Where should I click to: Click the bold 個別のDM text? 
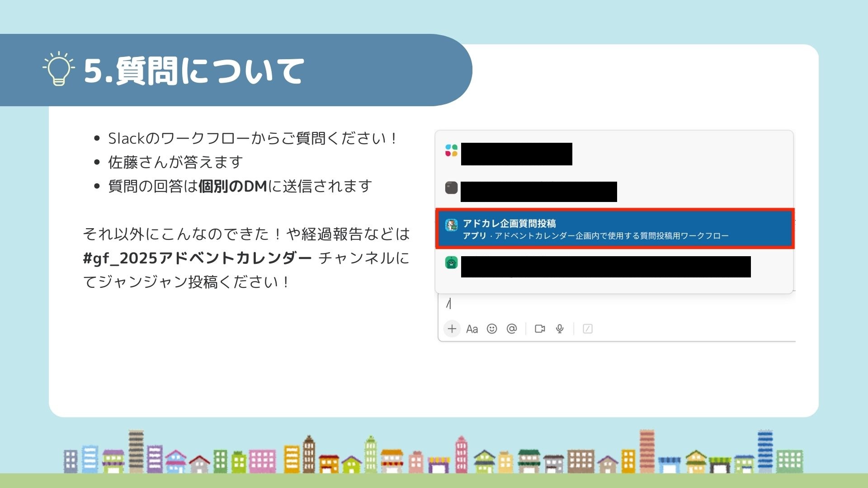point(233,186)
